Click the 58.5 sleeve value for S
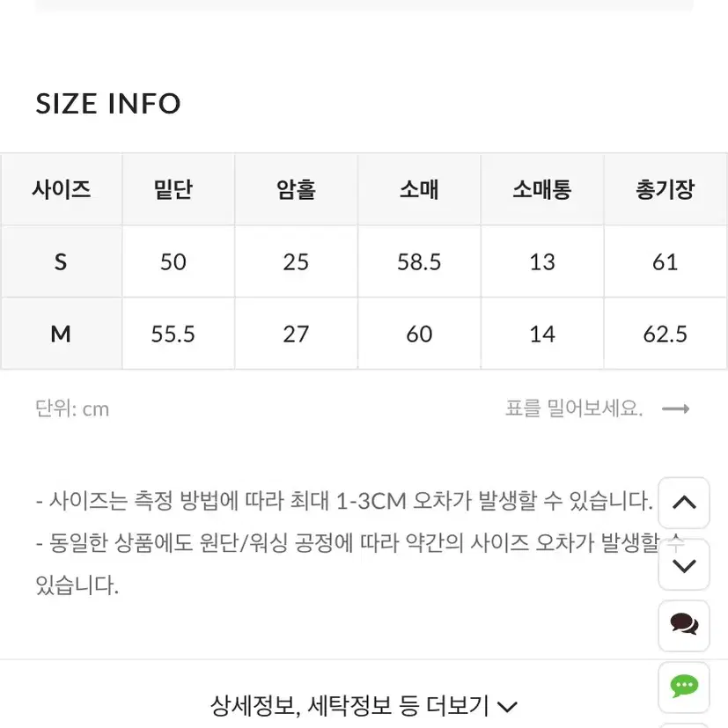The width and height of the screenshot is (728, 728). coord(419,261)
